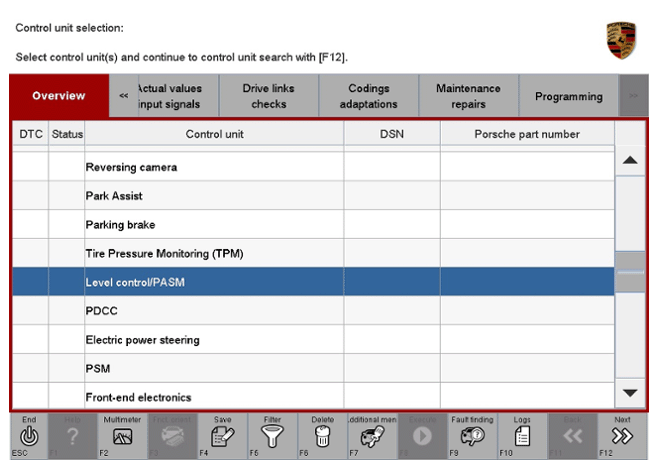
Task: Click the Status column header
Action: point(67,134)
